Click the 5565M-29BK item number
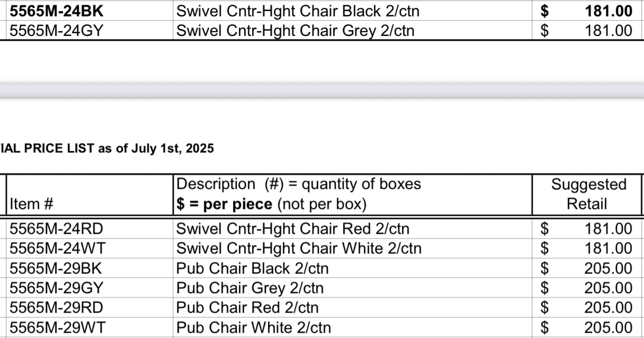The height and width of the screenshot is (338, 644). 56,268
